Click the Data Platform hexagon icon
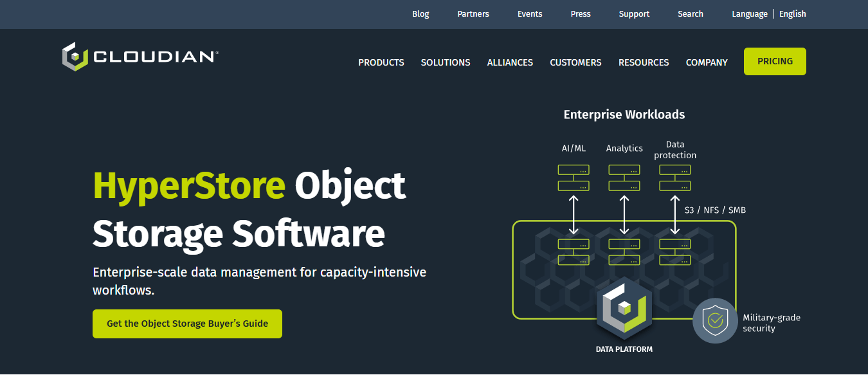This screenshot has width=868, height=375. pos(624,310)
